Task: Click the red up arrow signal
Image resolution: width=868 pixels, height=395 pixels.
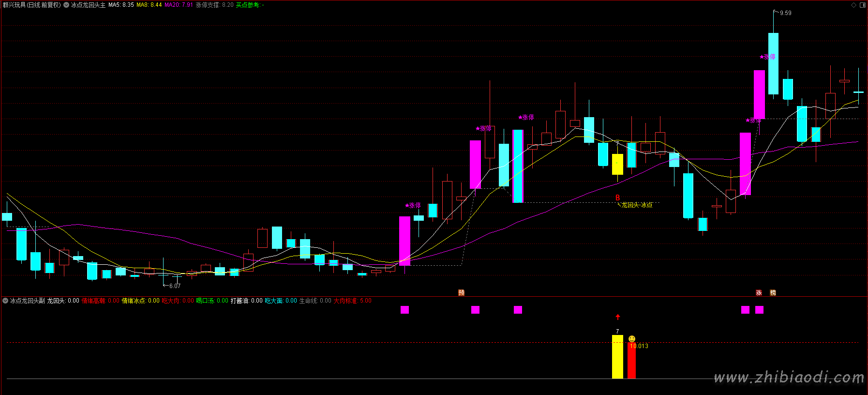Action: (x=617, y=317)
